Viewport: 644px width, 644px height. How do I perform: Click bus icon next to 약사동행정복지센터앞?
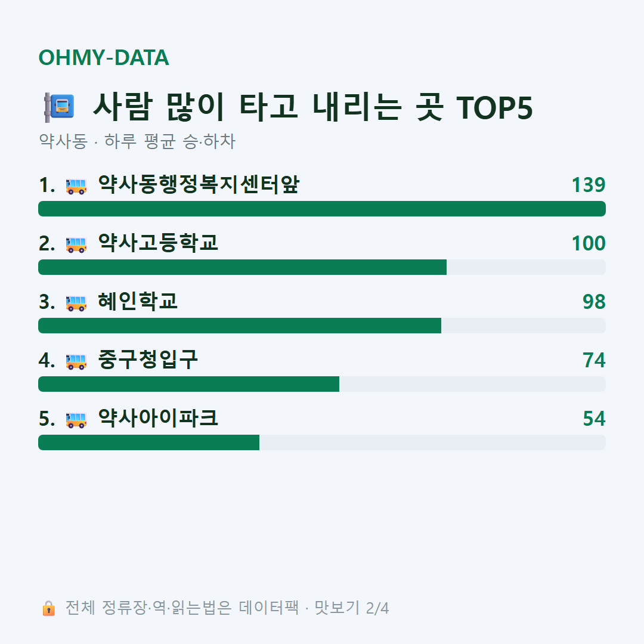pyautogui.click(x=76, y=186)
